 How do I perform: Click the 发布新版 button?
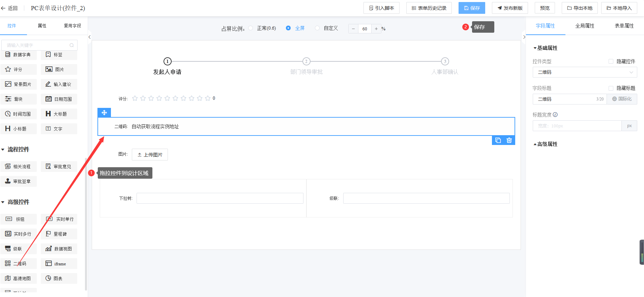pos(510,8)
